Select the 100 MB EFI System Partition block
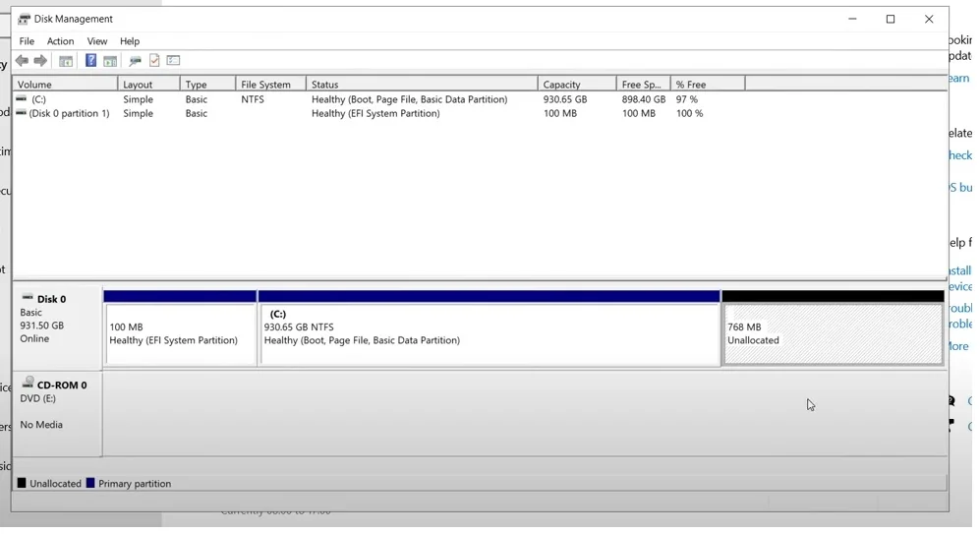 coord(181,328)
